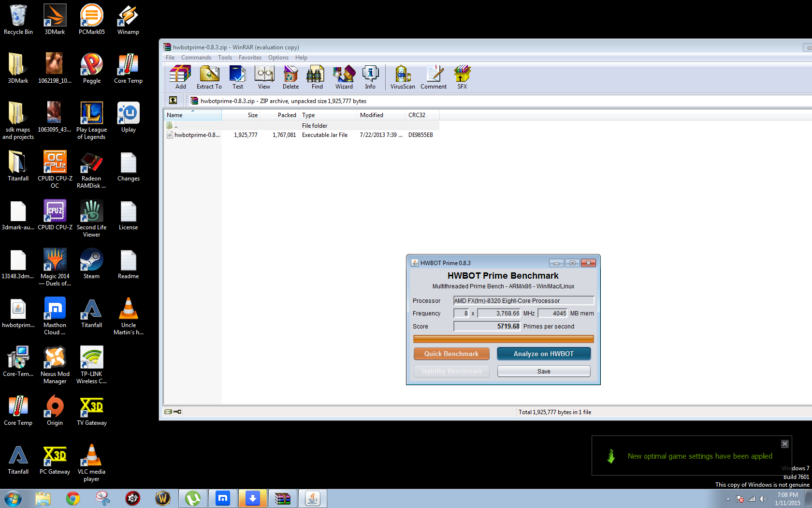Open the Help menu in WinRAR
This screenshot has height=508, width=812.
[x=301, y=58]
